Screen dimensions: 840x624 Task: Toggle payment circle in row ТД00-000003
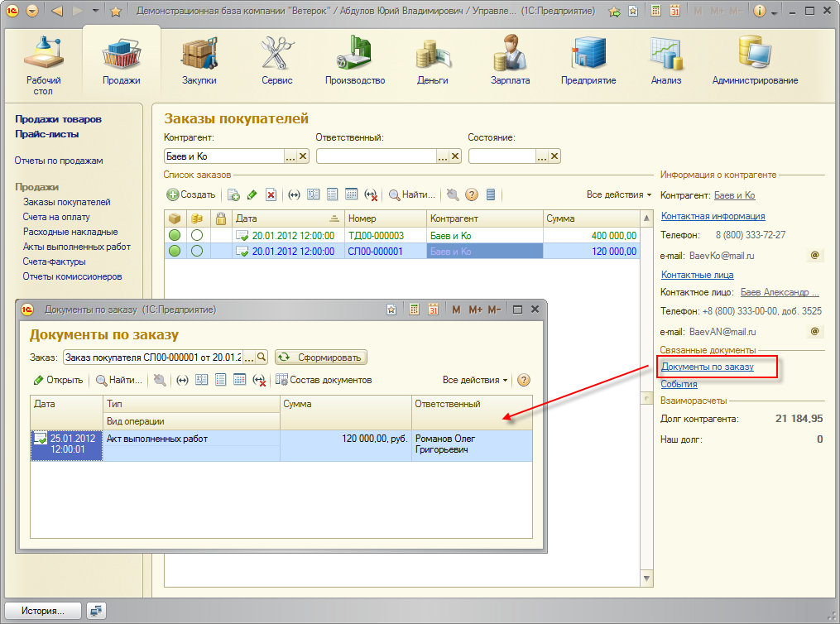pyautogui.click(x=197, y=235)
